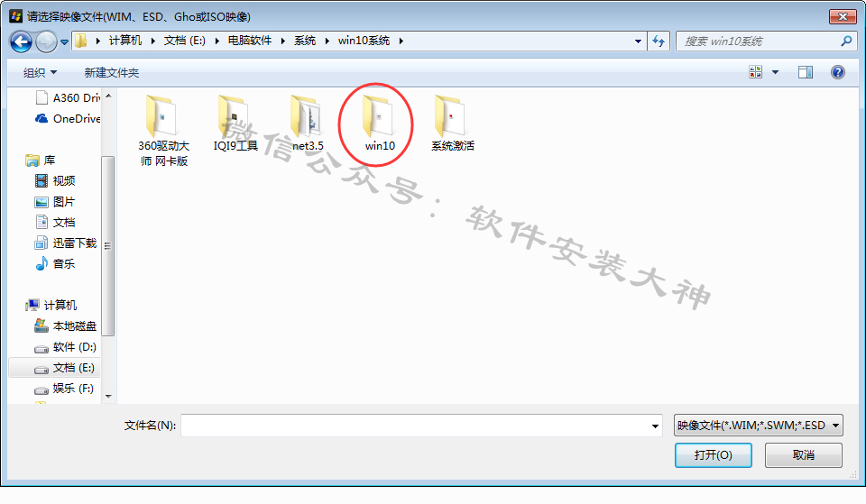Viewport: 866px width, 504px height.
Task: Click the navigation pane scrollbar down arrow
Action: tap(108, 397)
